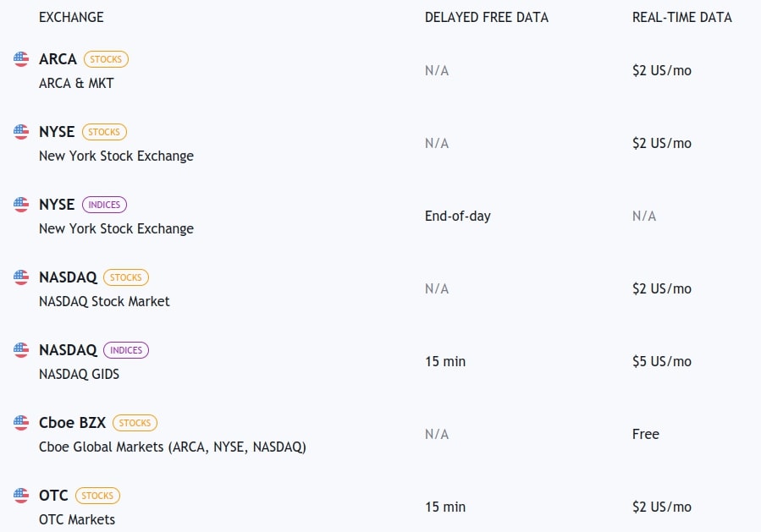The image size is (761, 532).
Task: Click the US flag beside NASDAQ stocks
Action: [x=21, y=277]
